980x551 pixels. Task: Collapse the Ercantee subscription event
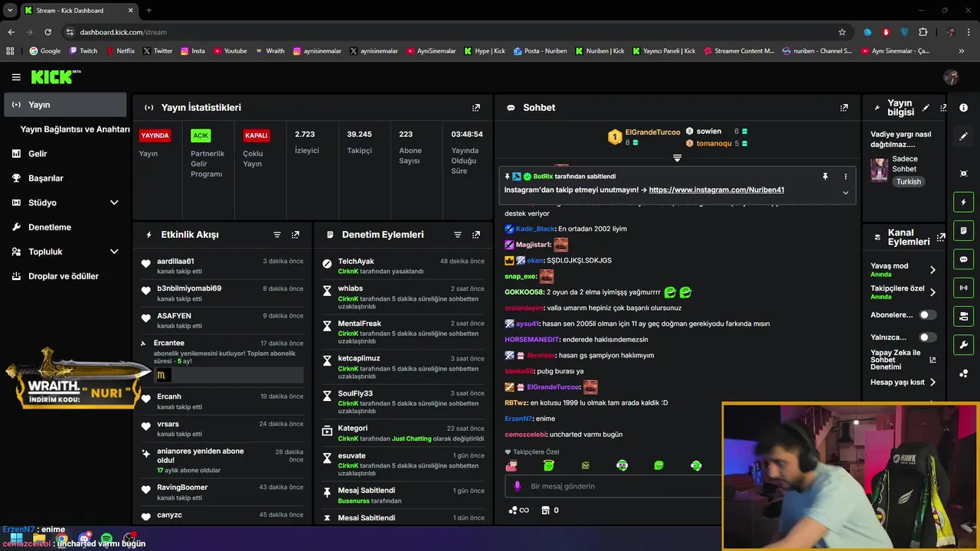[x=143, y=343]
